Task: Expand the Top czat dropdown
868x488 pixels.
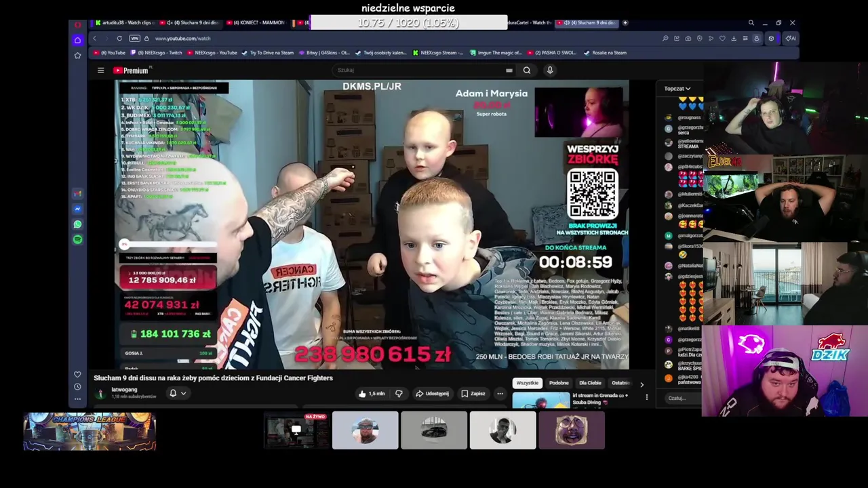Action: click(x=677, y=89)
